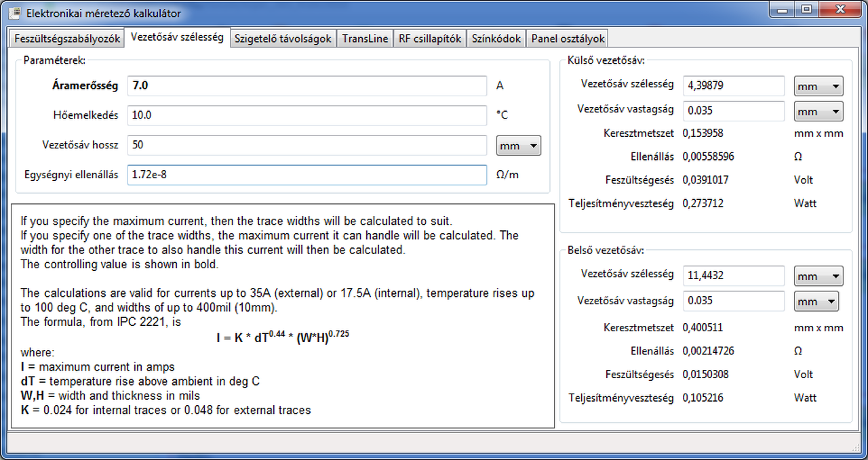Click the Ω/m unit label
868x460 pixels.
tap(507, 175)
